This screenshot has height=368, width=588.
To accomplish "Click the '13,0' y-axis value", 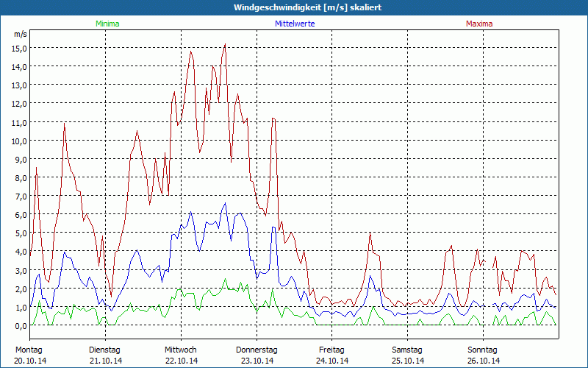I will coord(21,85).
